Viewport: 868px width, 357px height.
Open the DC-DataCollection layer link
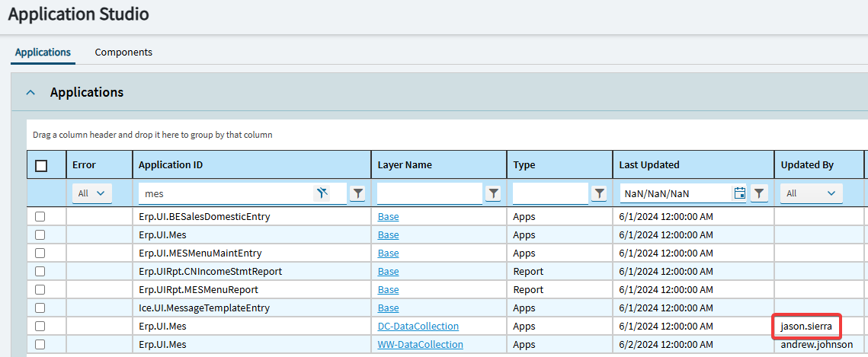coord(418,327)
